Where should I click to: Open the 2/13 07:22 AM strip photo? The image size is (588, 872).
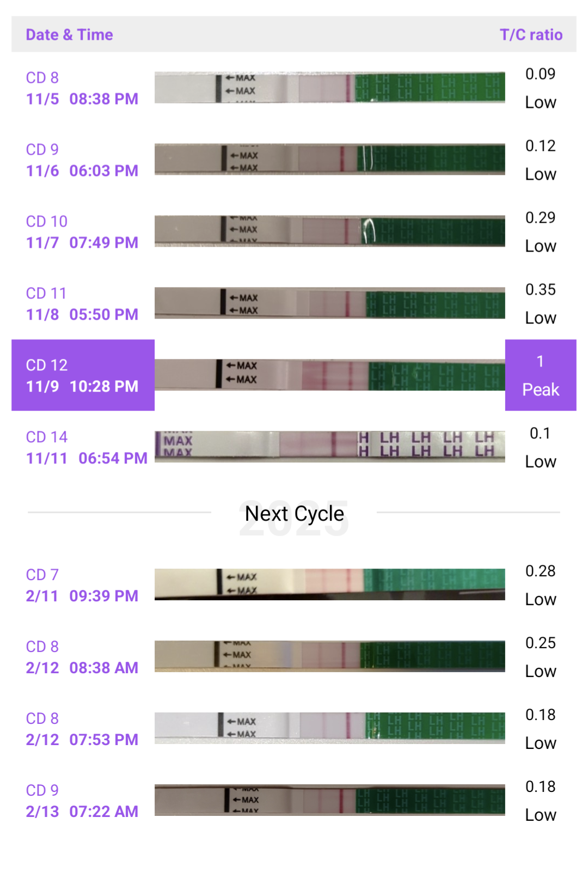point(329,800)
